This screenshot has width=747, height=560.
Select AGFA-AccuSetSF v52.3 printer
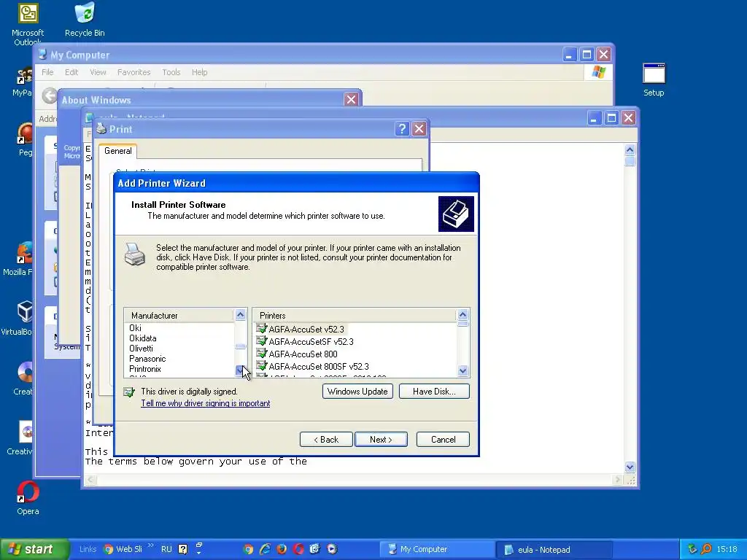(x=311, y=341)
